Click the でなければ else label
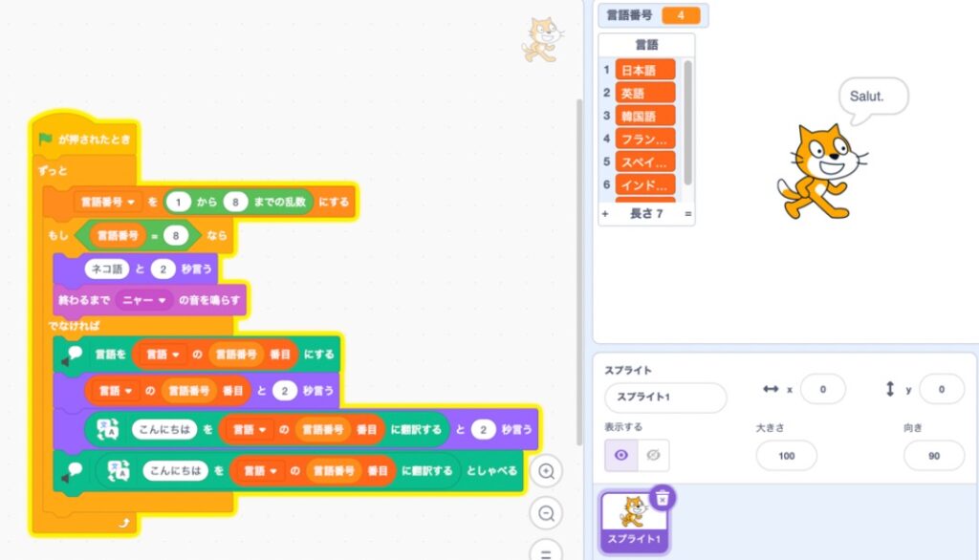The width and height of the screenshot is (979, 560). pos(74,325)
